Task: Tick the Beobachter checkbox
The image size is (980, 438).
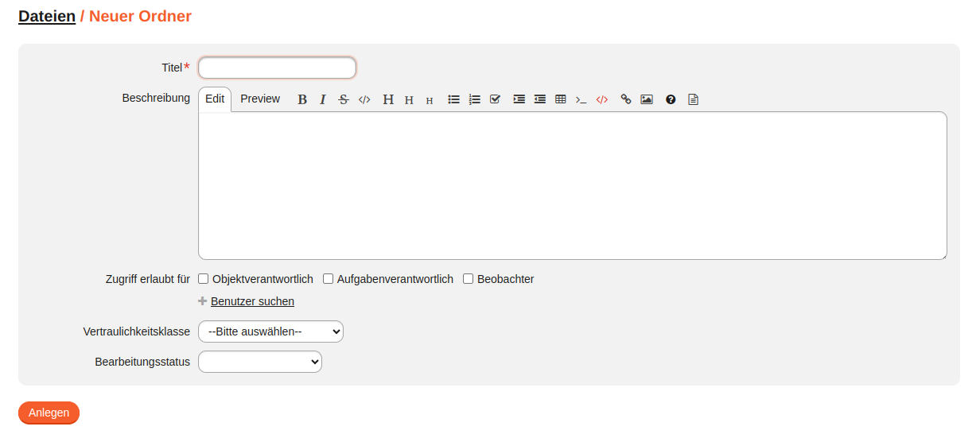Action: tap(469, 279)
